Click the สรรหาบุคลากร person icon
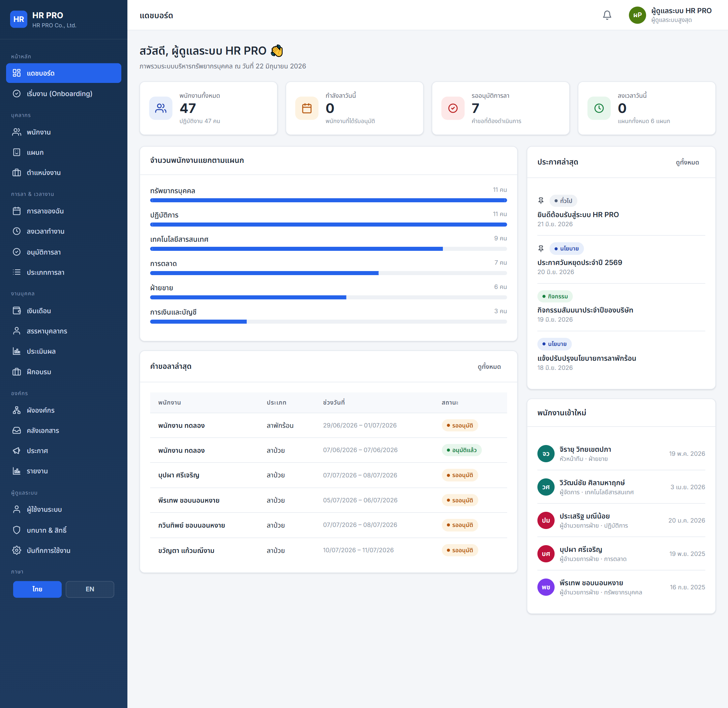The width and height of the screenshot is (728, 708). (x=17, y=331)
